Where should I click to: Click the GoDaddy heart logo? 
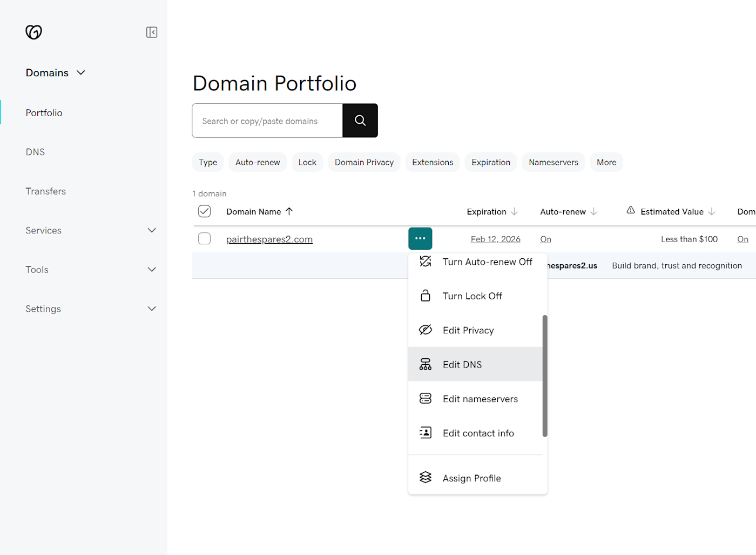click(33, 32)
